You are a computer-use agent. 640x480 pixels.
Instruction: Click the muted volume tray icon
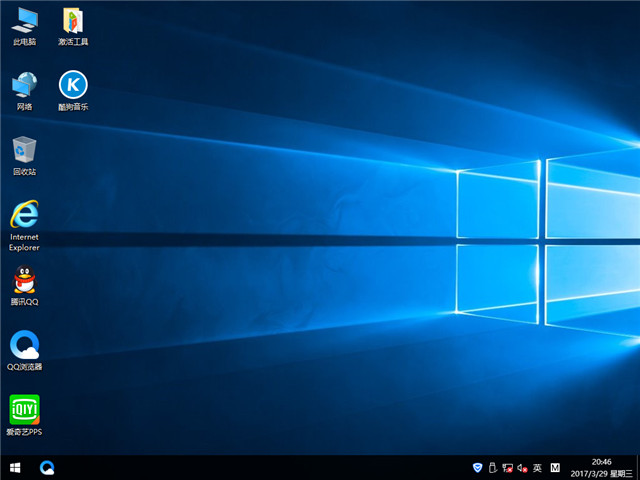click(522, 468)
